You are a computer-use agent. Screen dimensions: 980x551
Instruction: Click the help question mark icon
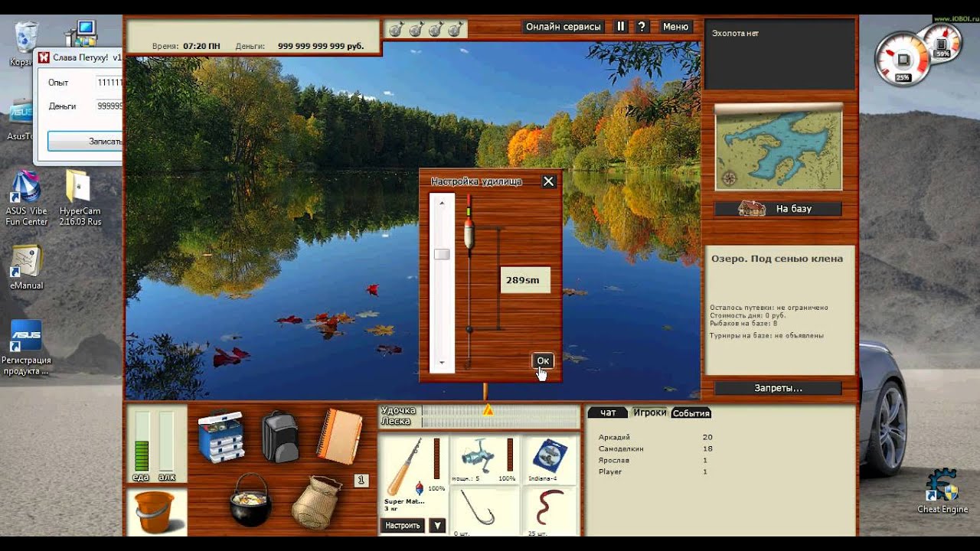[x=642, y=27]
